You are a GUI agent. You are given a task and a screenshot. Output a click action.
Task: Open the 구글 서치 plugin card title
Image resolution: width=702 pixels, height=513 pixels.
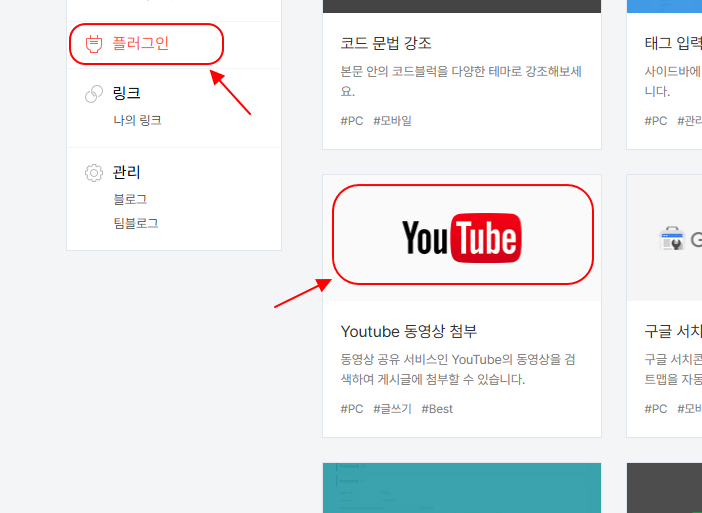coord(673,331)
